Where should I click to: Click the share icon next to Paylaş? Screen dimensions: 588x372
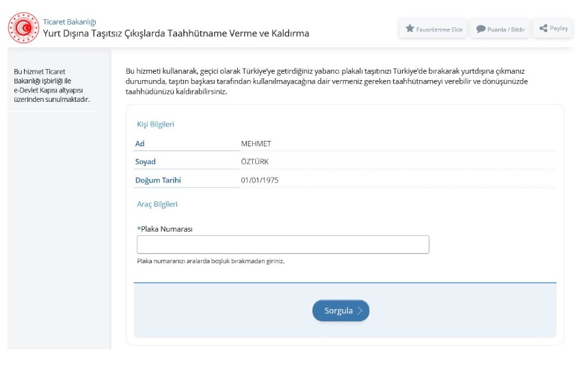(544, 28)
